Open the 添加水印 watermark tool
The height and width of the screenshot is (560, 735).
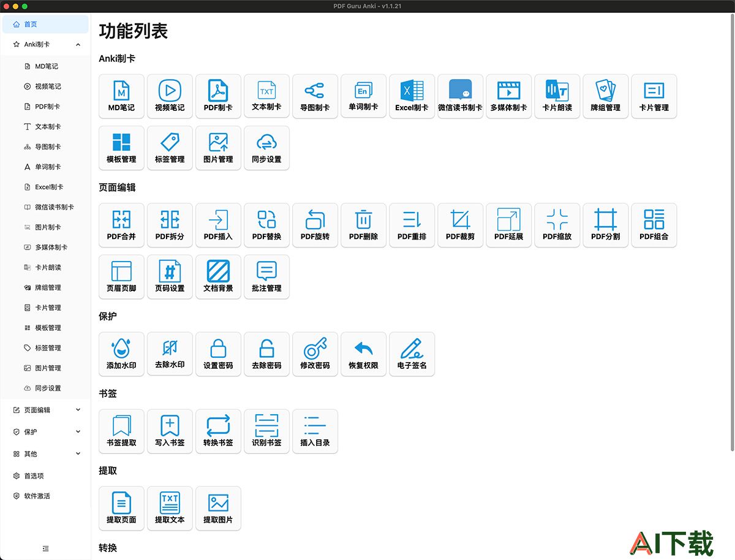point(121,354)
